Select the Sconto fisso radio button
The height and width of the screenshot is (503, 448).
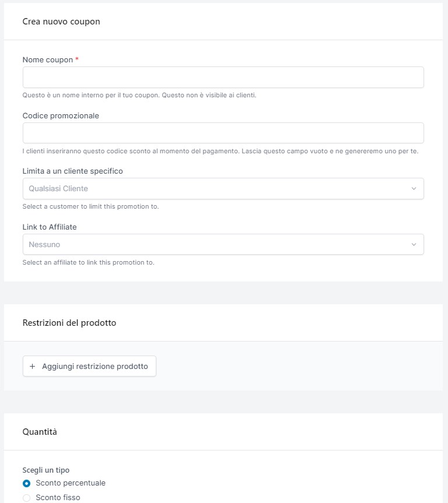[x=27, y=498]
